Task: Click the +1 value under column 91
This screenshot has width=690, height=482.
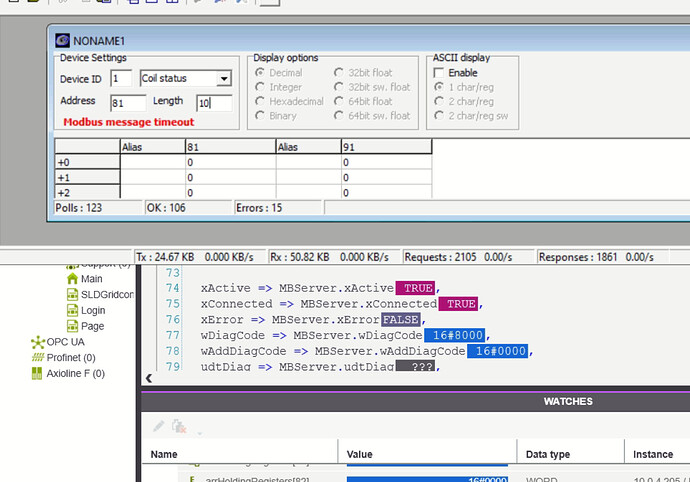Action: pos(386,177)
